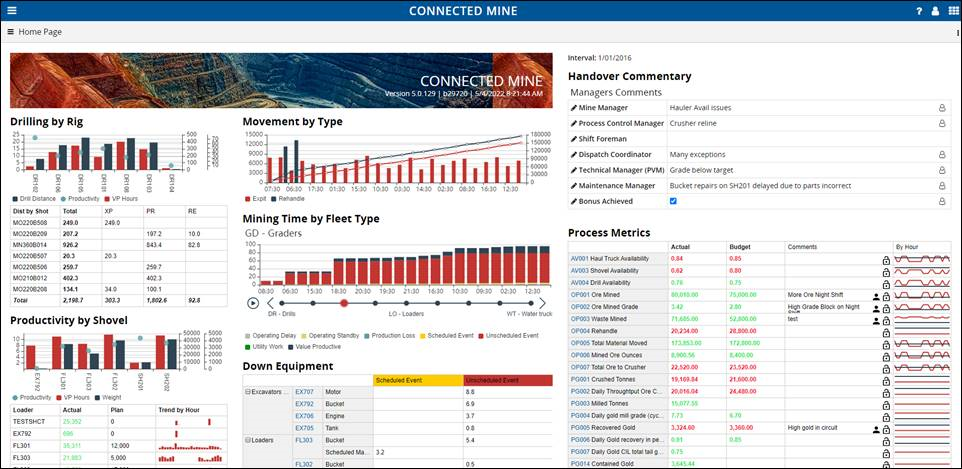Open the Home Page menu item

coord(39,32)
